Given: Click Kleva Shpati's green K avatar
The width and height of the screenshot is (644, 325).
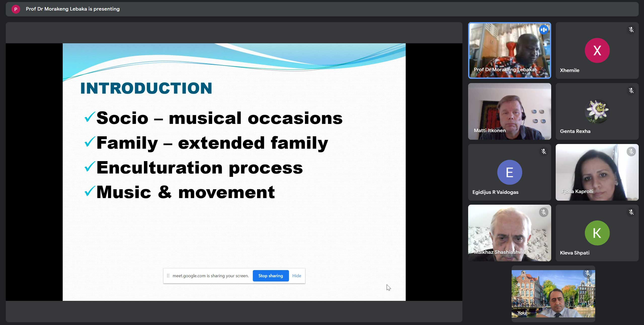Looking at the screenshot, I should click(597, 233).
